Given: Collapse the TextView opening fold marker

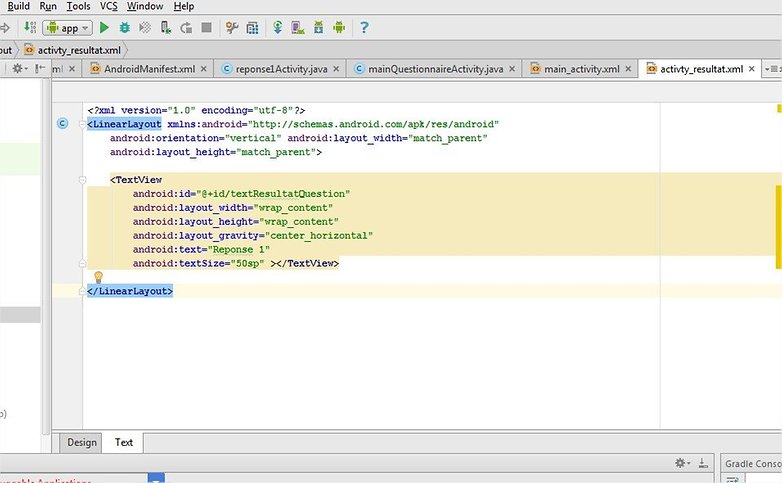Looking at the screenshot, I should [x=83, y=180].
